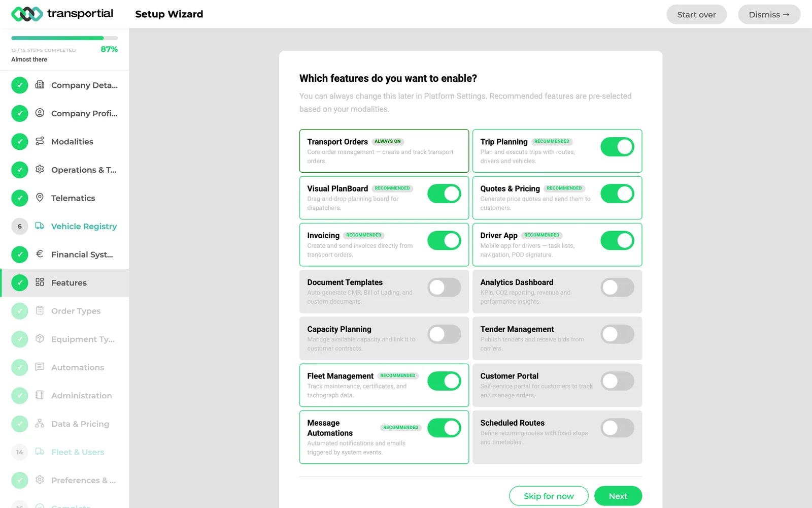812x508 pixels.
Task: Click the Data & Pricing hierarchy icon
Action: [40, 423]
